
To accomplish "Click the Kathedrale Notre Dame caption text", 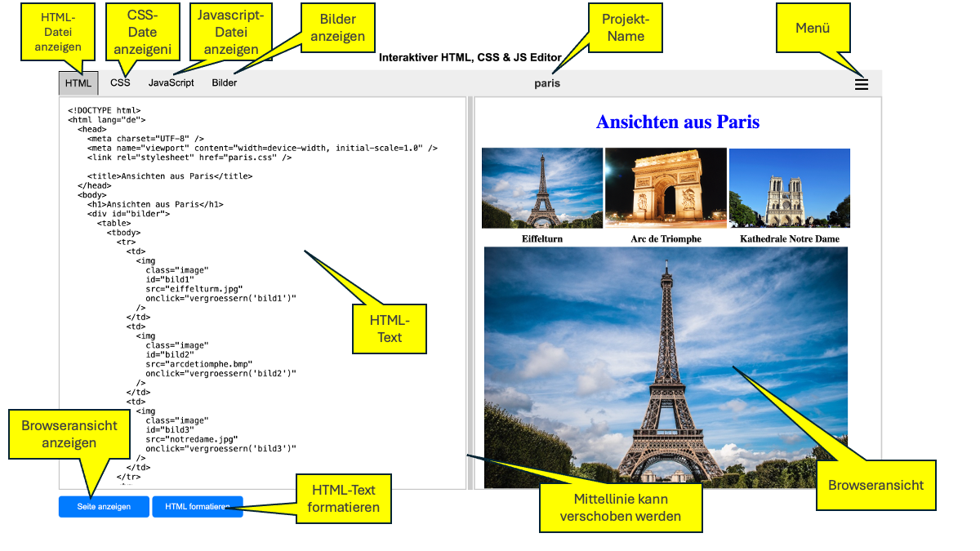I will click(x=789, y=239).
